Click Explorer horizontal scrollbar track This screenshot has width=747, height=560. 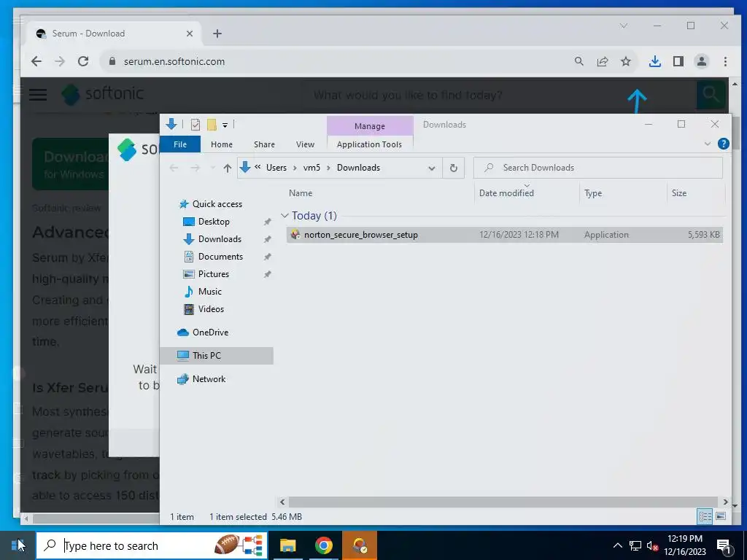pyautogui.click(x=503, y=502)
